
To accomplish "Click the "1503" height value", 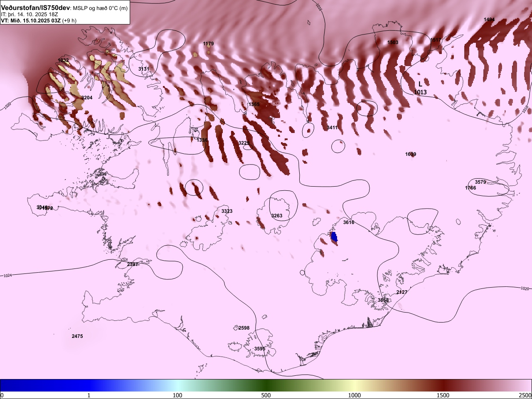I will 393,42.
